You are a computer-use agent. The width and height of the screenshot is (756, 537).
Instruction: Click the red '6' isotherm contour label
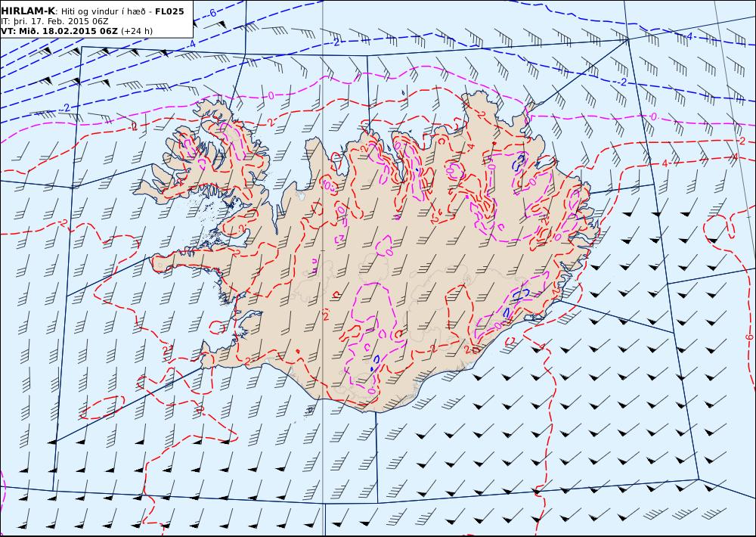click(x=748, y=337)
